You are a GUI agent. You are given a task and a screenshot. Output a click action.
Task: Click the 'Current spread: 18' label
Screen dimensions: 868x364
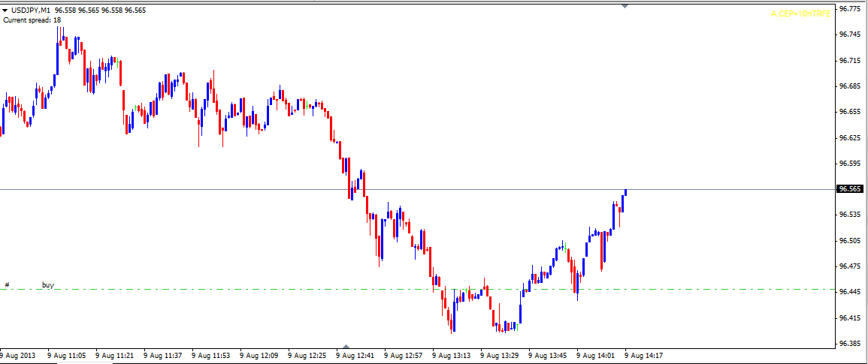click(32, 20)
